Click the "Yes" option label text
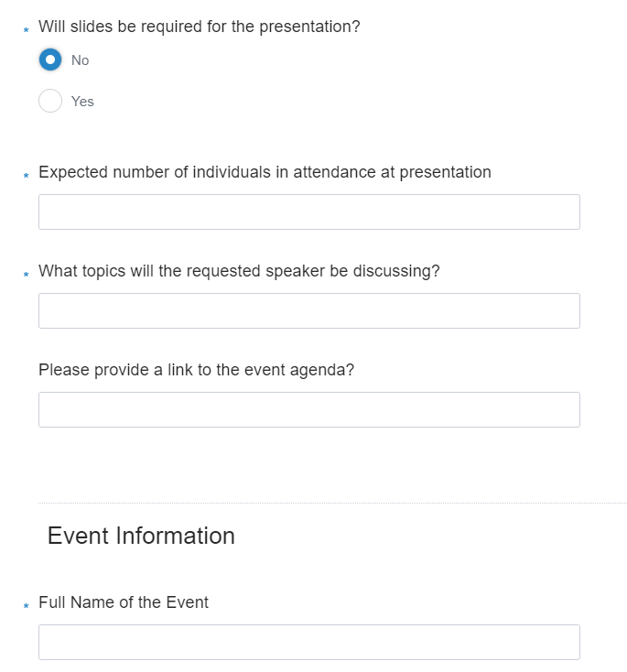The image size is (627, 672). [x=82, y=102]
